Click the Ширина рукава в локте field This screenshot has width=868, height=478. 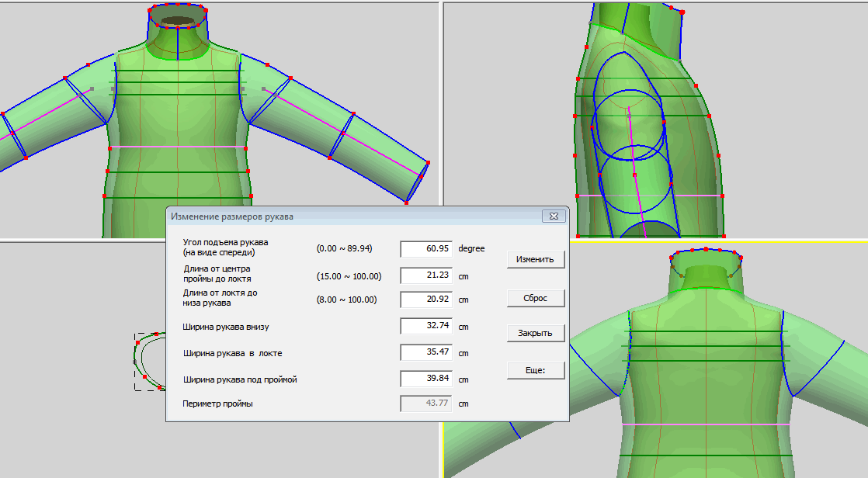click(x=425, y=353)
